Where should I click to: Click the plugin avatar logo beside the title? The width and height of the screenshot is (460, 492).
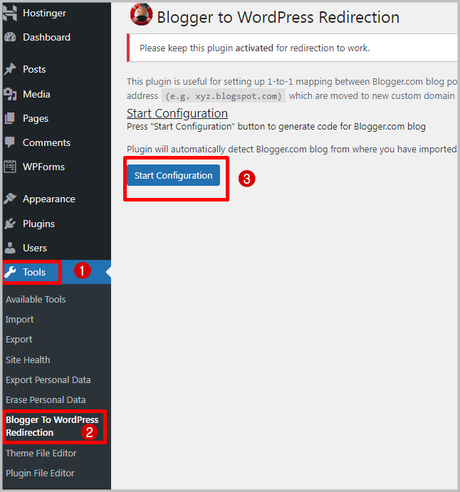click(141, 15)
